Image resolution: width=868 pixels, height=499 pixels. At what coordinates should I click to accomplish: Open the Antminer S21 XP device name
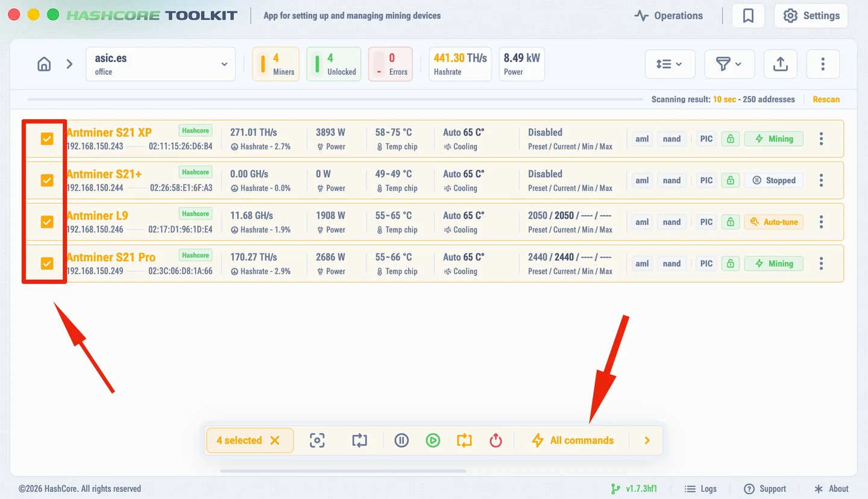click(x=109, y=133)
